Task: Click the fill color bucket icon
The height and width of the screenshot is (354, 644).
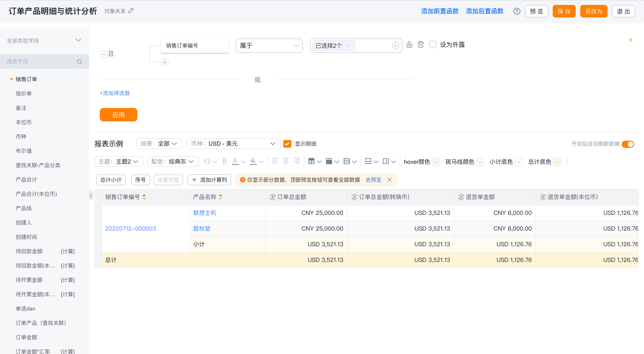Action: (x=253, y=162)
